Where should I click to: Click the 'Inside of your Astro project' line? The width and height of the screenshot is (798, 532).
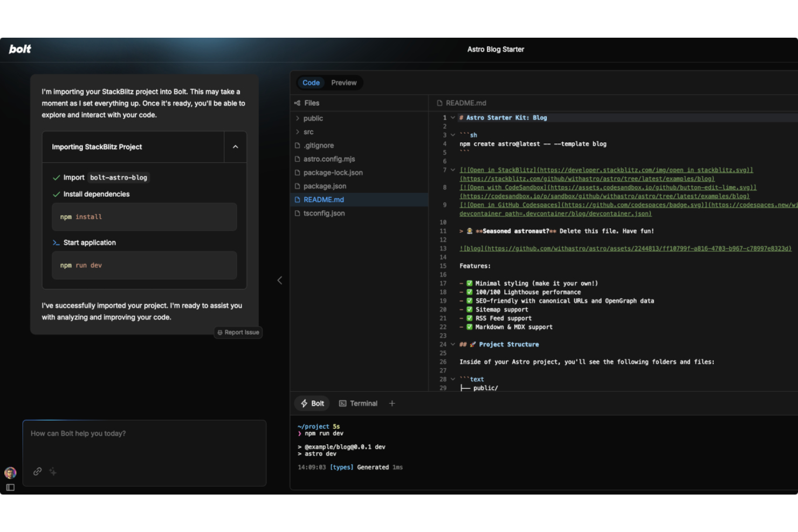coord(587,362)
